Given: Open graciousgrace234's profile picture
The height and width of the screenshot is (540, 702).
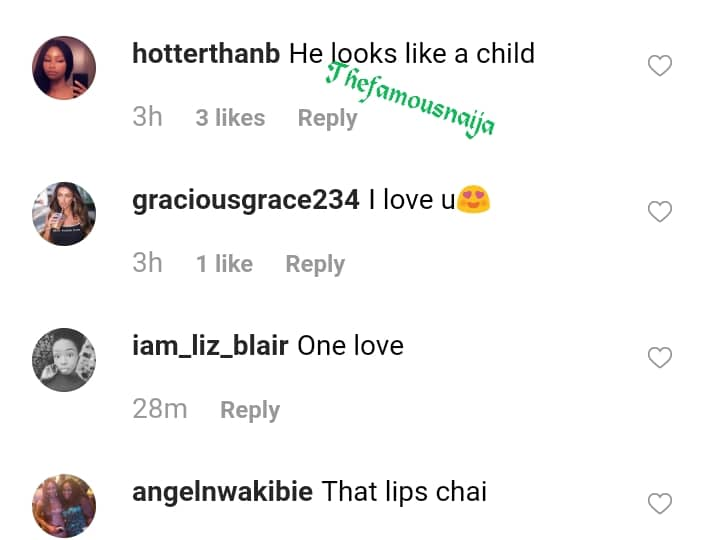Looking at the screenshot, I should (64, 214).
